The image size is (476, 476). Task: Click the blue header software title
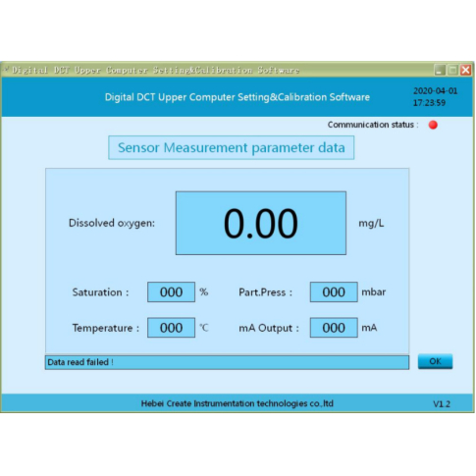[238, 97]
